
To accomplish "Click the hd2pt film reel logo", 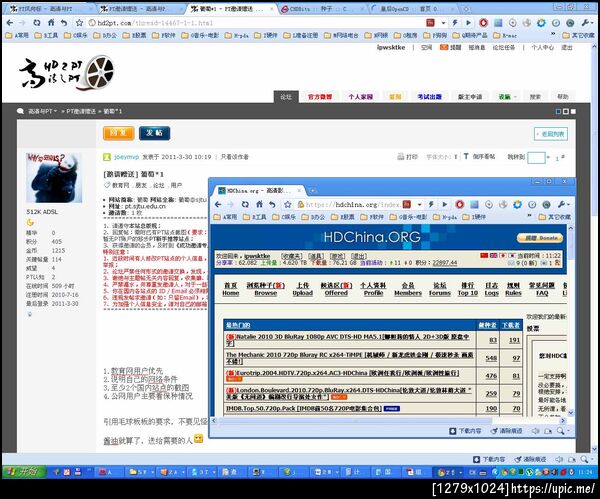I will pyautogui.click(x=67, y=73).
